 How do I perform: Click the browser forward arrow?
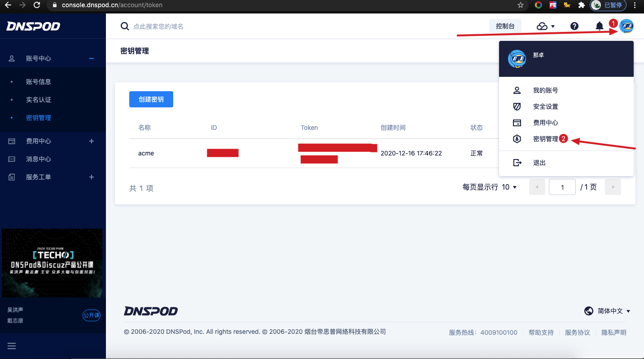point(22,5)
